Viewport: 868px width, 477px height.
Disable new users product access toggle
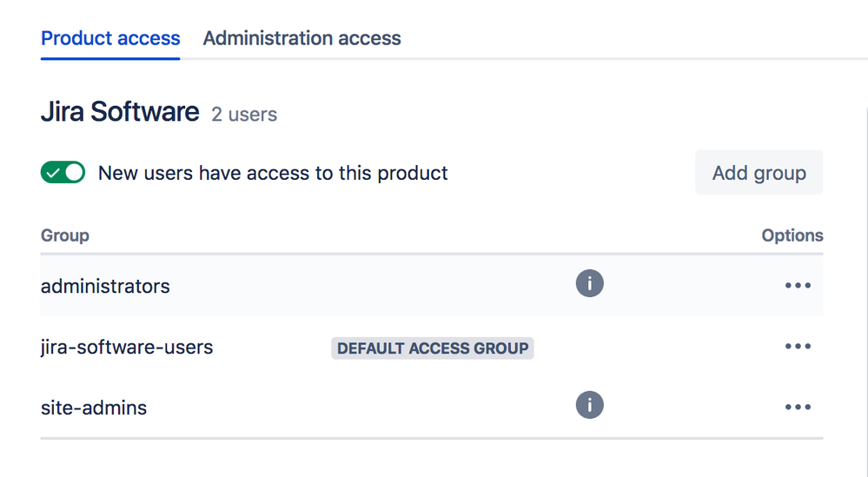pyautogui.click(x=63, y=173)
